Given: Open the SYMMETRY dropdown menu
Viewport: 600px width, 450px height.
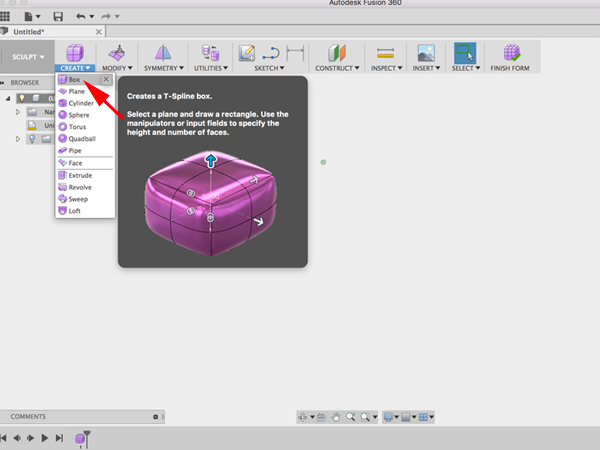Looking at the screenshot, I should [164, 68].
